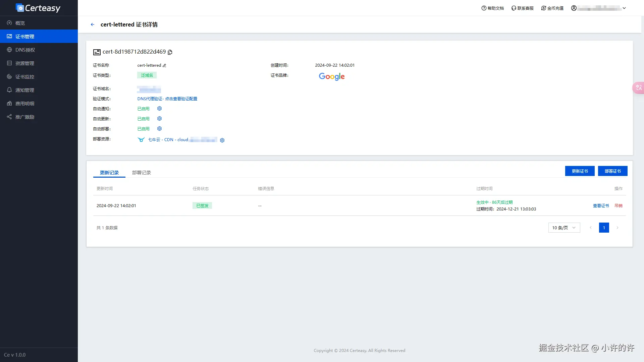This screenshot has height=362, width=644.
Task: Click the Certeasy logo
Action: coord(38,8)
